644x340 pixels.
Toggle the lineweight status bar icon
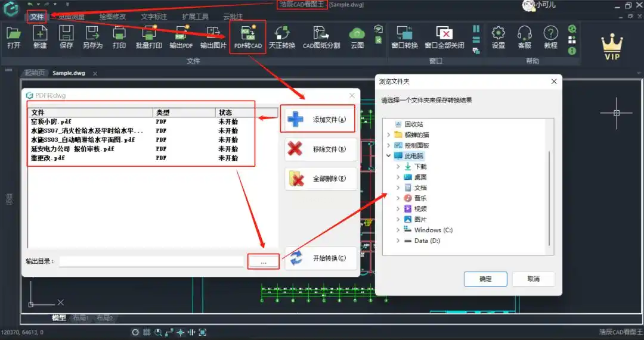click(191, 332)
